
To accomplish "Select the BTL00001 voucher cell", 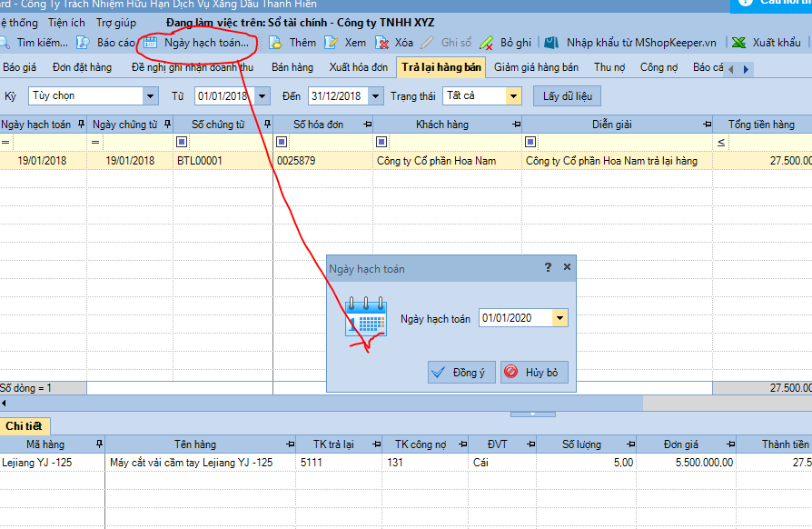I will 223,161.
